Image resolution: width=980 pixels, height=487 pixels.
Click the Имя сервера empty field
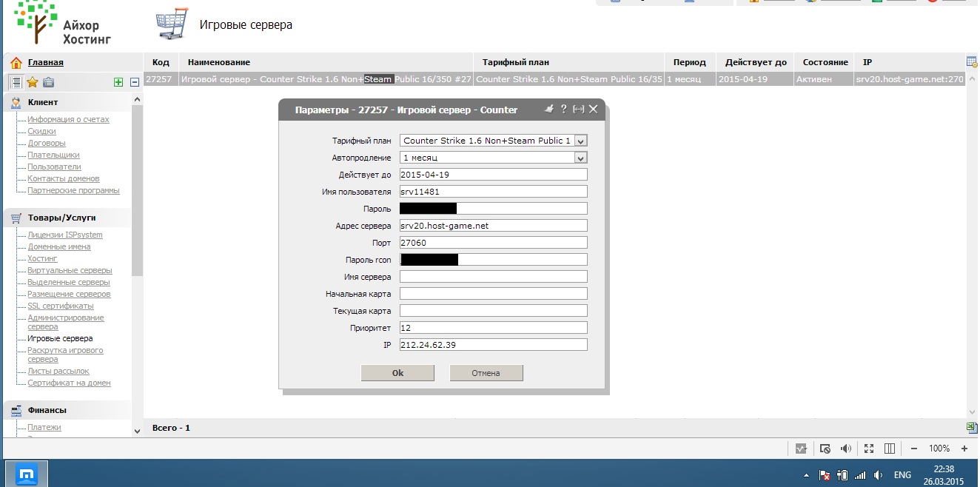coord(493,277)
